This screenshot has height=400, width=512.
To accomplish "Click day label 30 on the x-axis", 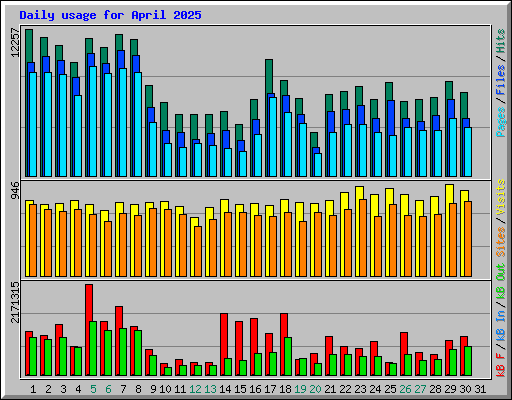I will pos(465,389).
